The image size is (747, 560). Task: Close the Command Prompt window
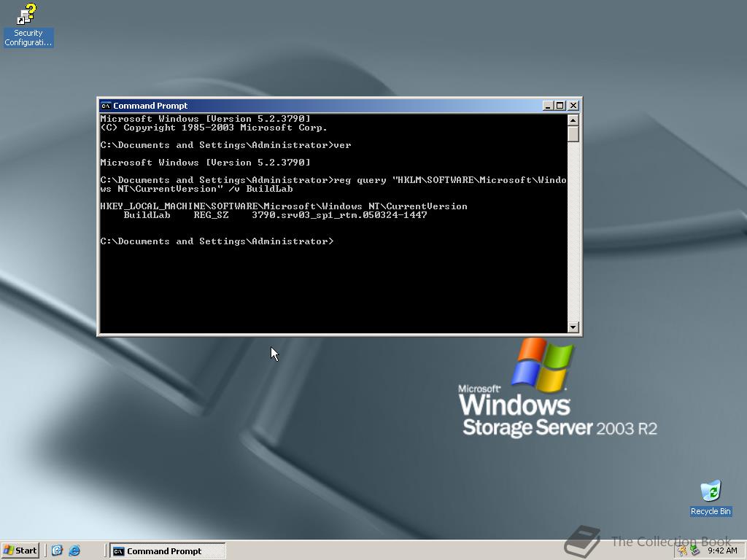point(573,106)
